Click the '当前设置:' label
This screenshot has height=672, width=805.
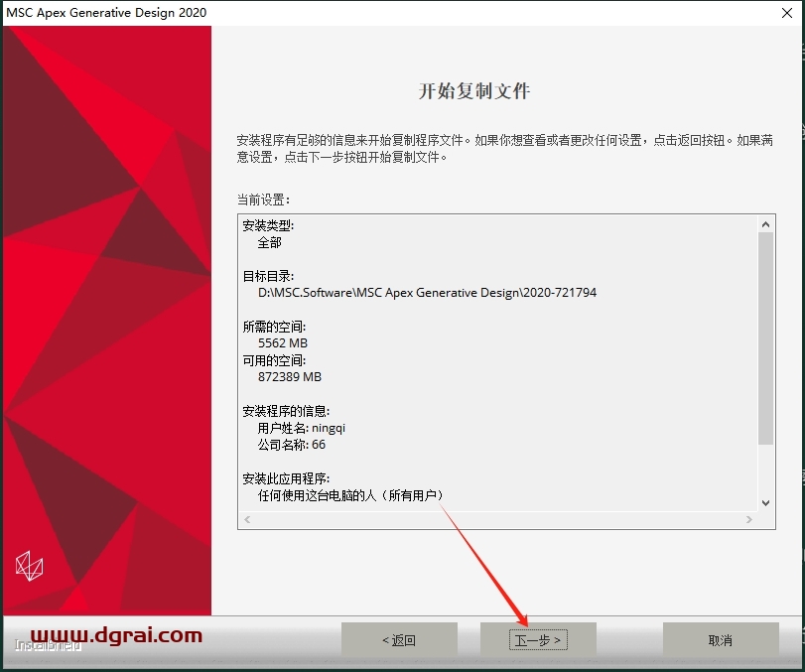(263, 200)
